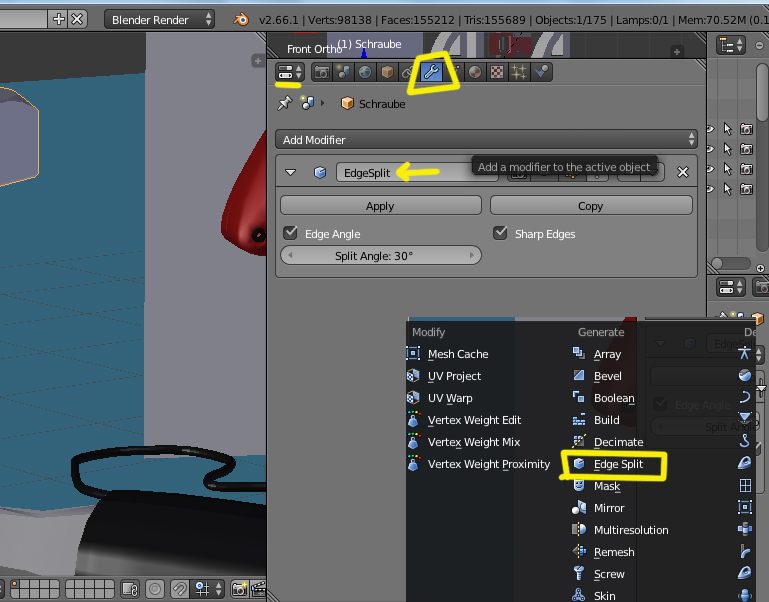Click the X button beside Blender Render selector

click(77, 19)
